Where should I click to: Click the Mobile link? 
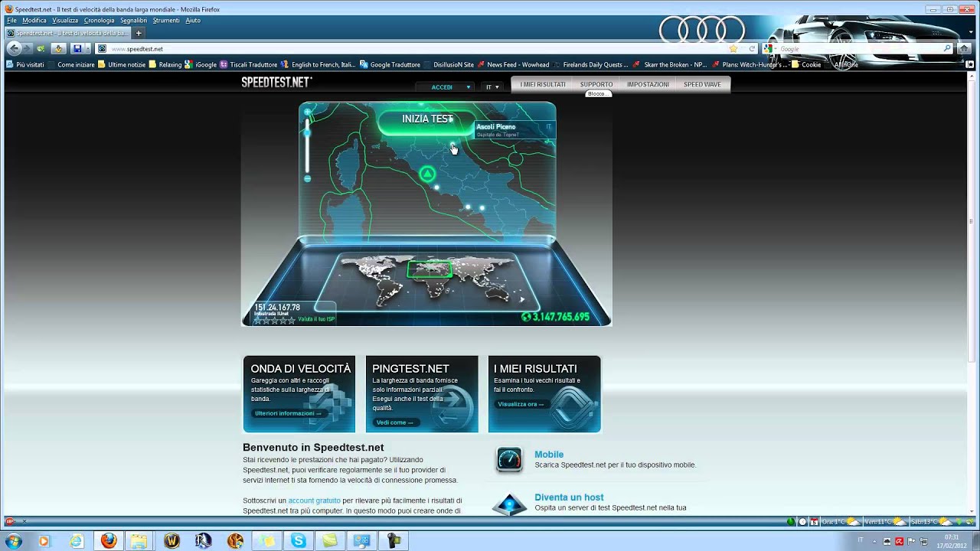[x=549, y=455]
